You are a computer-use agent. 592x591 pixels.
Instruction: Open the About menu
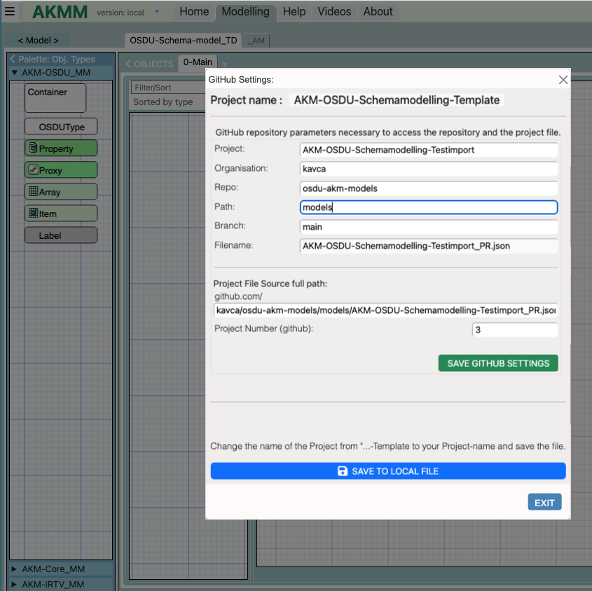(378, 12)
